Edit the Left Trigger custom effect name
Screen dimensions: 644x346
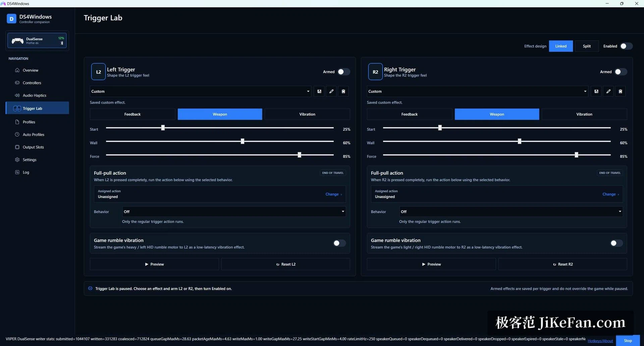[331, 91]
